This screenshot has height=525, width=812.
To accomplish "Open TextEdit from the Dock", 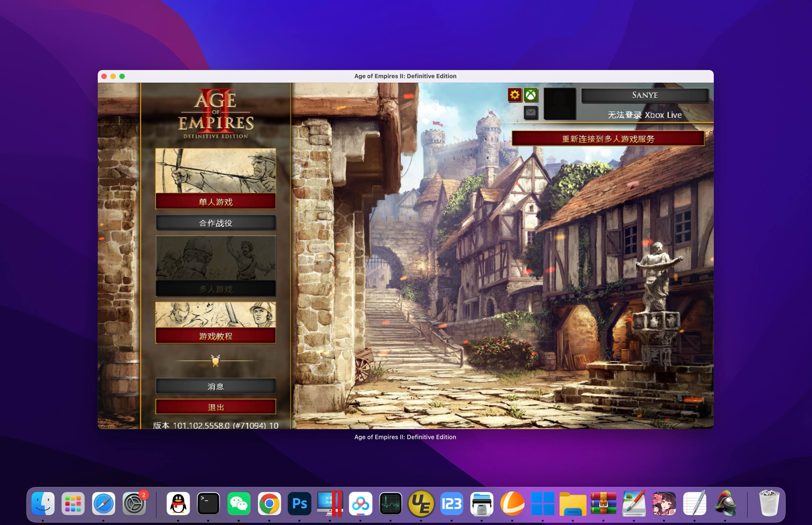I will (x=694, y=503).
